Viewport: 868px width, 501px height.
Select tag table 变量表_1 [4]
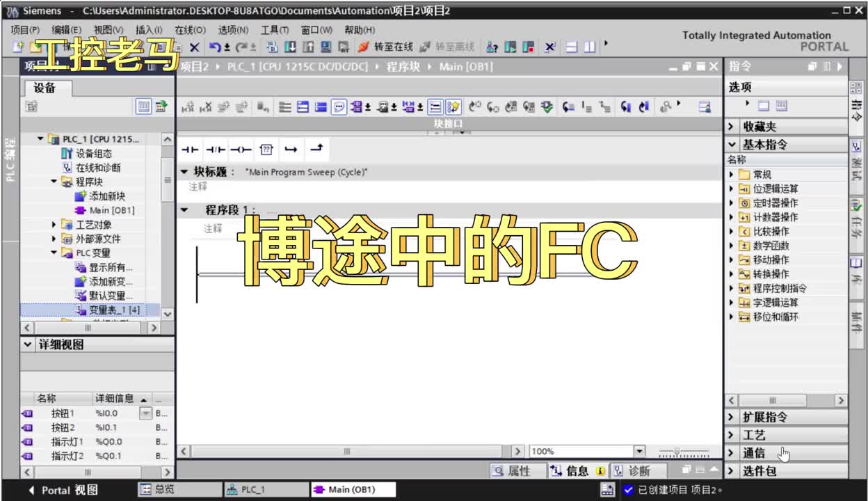[x=115, y=310]
